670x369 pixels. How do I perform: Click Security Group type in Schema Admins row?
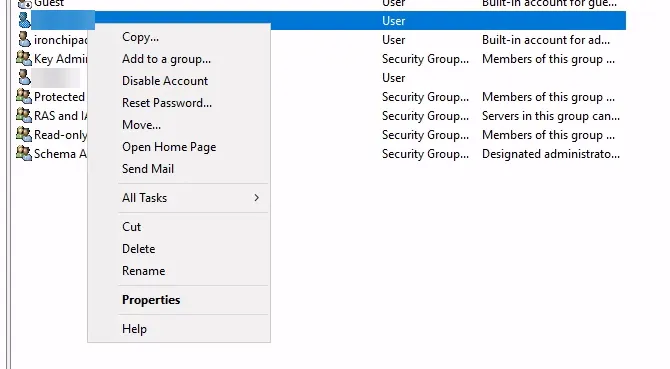[x=425, y=154]
